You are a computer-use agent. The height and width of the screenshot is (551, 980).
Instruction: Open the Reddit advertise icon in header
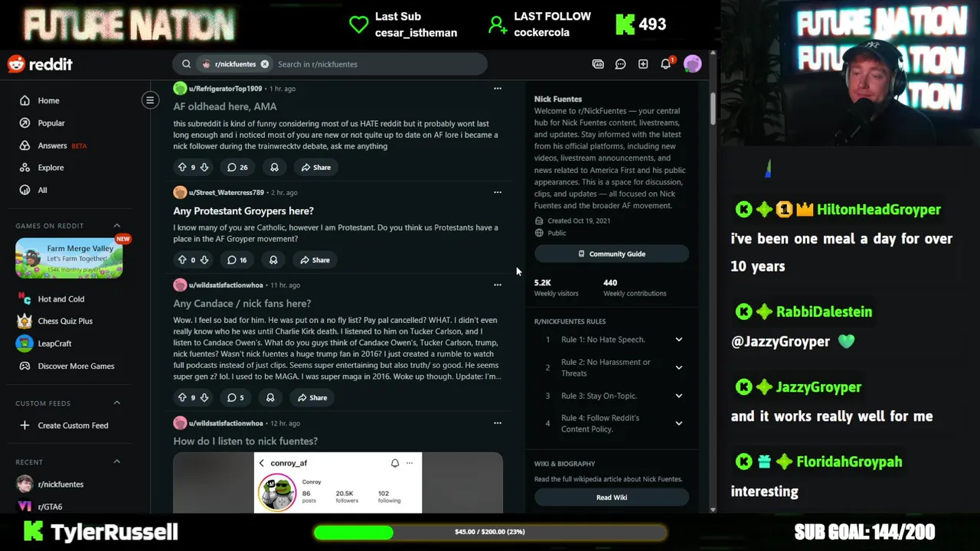pyautogui.click(x=598, y=64)
